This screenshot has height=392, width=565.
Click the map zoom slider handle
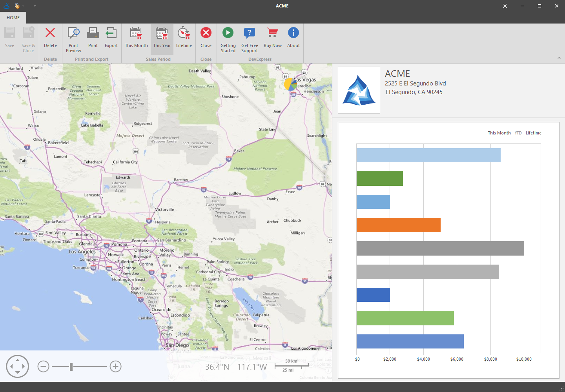(71, 367)
